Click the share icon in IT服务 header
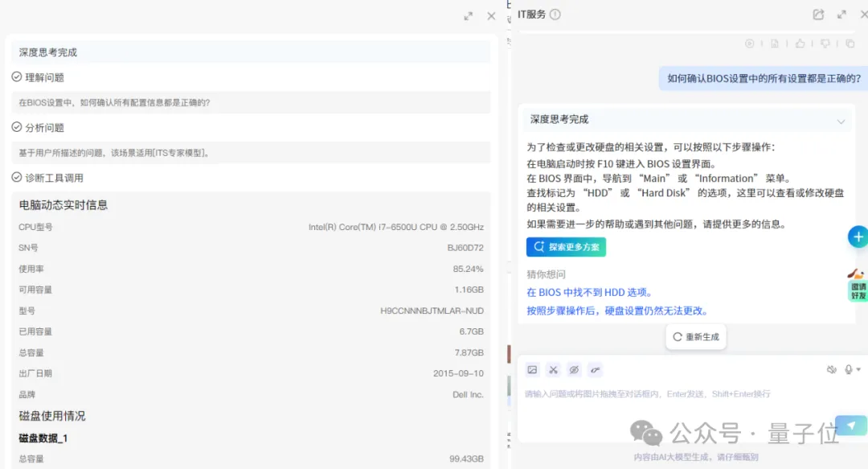 818,14
